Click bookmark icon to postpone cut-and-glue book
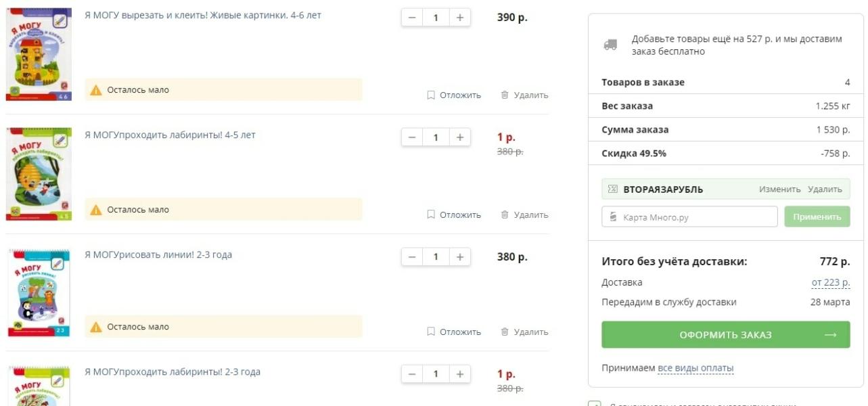Image resolution: width=868 pixels, height=406 pixels. pyautogui.click(x=431, y=95)
